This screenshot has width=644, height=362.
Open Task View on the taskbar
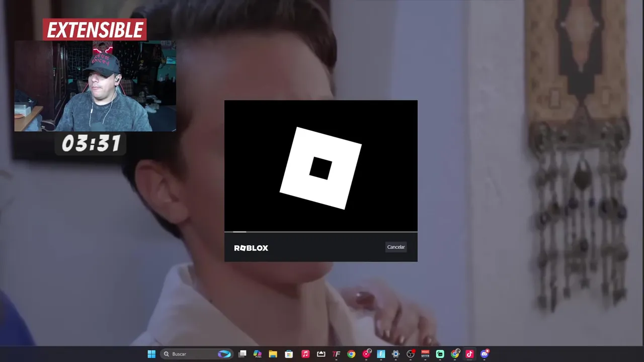tap(243, 354)
